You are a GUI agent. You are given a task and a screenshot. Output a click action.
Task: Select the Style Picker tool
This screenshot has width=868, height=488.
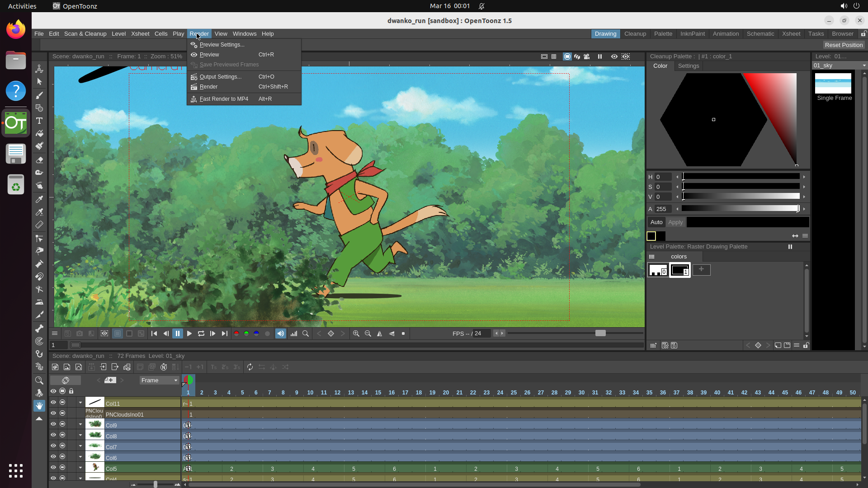[39, 199]
